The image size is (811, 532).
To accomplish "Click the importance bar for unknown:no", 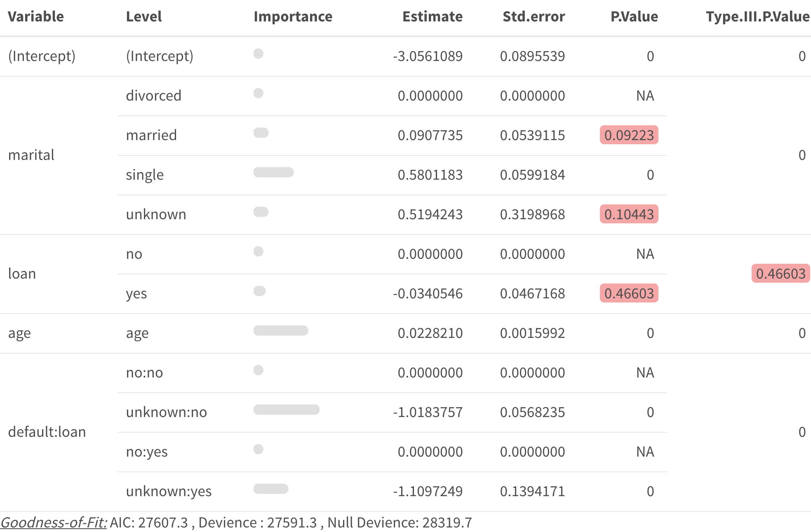I will click(286, 410).
